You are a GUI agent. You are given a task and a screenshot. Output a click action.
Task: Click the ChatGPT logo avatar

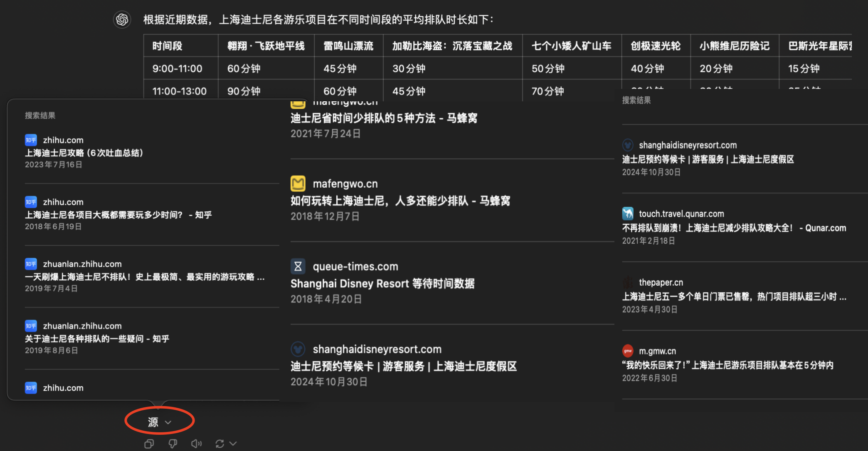(x=122, y=20)
